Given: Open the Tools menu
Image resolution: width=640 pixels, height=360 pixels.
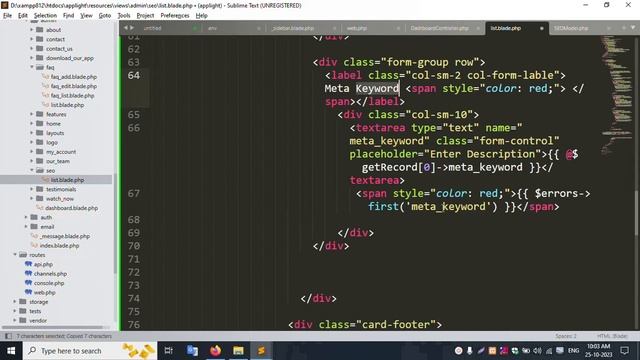Looking at the screenshot, I should pos(124,16).
